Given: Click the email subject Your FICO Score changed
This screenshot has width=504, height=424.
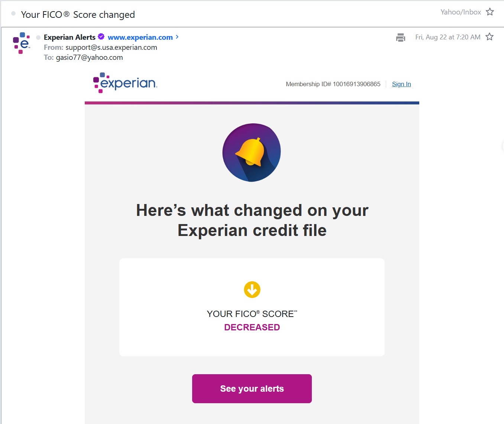Looking at the screenshot, I should tap(78, 14).
